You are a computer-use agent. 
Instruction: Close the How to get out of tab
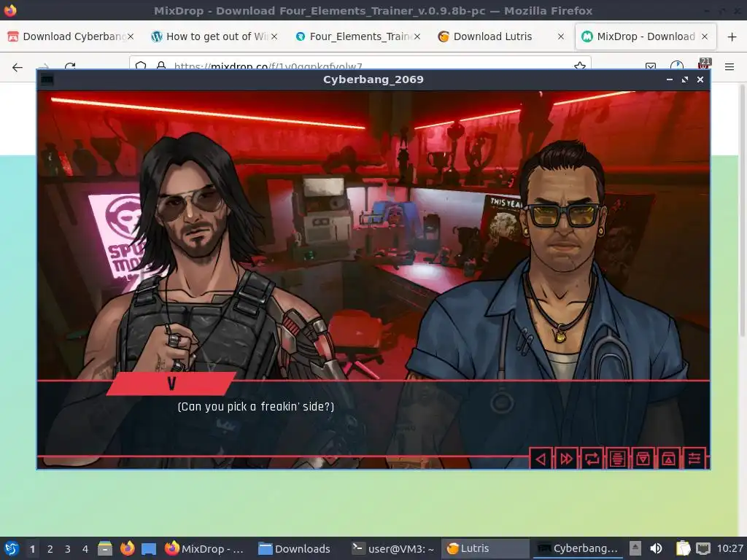[x=274, y=36]
